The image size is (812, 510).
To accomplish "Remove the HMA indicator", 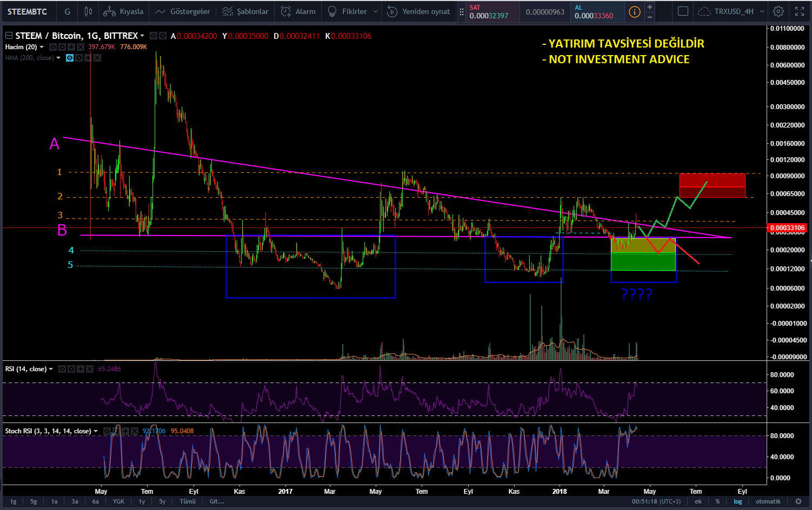I will [97, 58].
